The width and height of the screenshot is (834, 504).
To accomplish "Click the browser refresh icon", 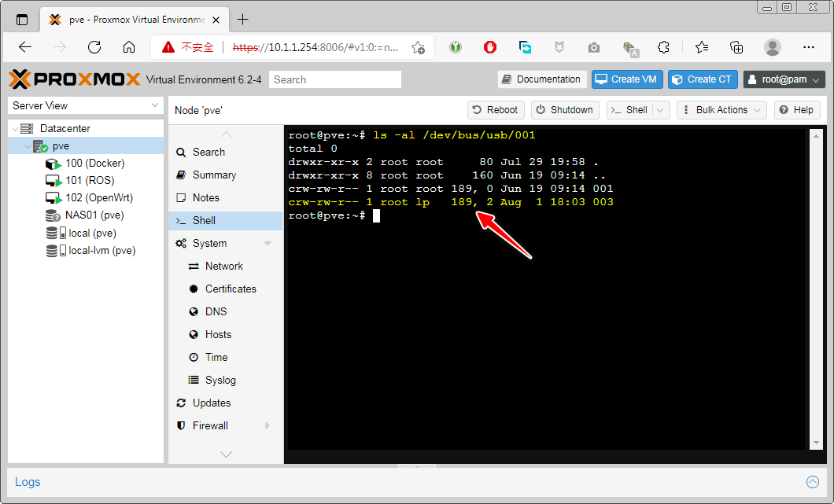I will (94, 47).
